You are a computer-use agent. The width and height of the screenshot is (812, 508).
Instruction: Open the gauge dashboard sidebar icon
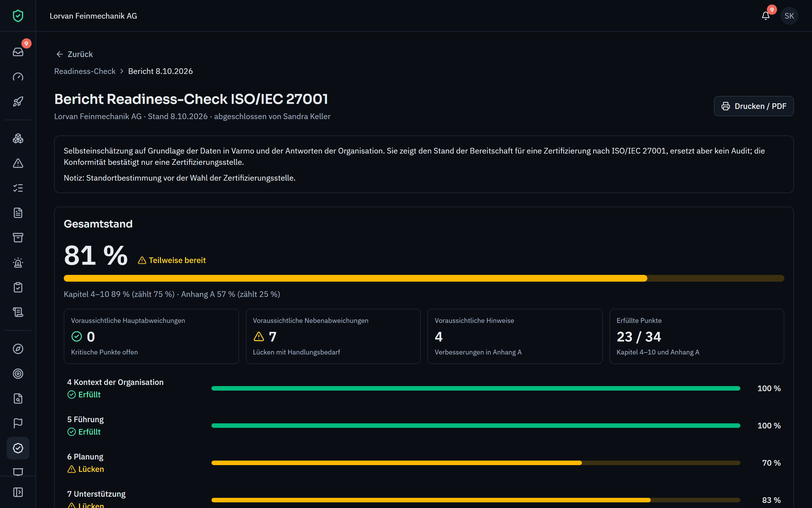click(18, 76)
